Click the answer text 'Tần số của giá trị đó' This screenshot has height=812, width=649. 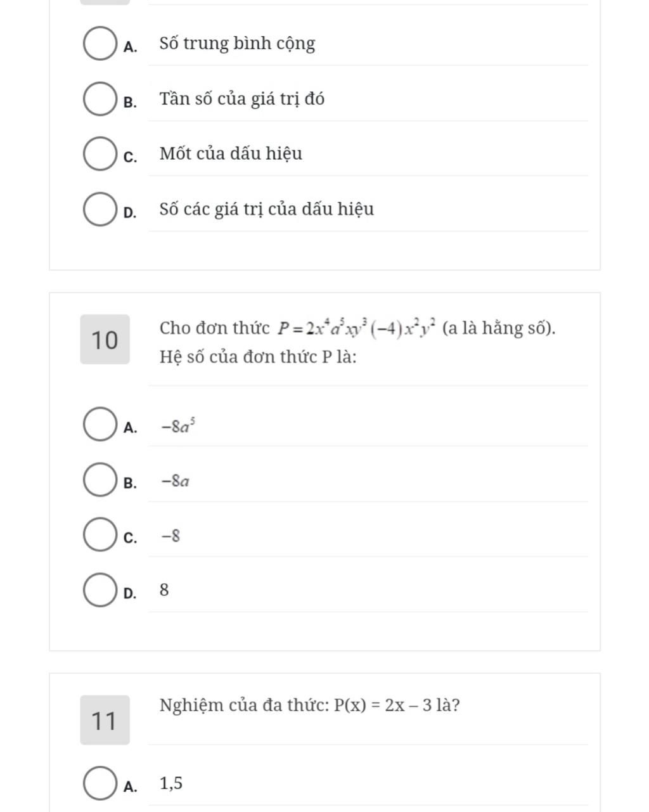(242, 99)
